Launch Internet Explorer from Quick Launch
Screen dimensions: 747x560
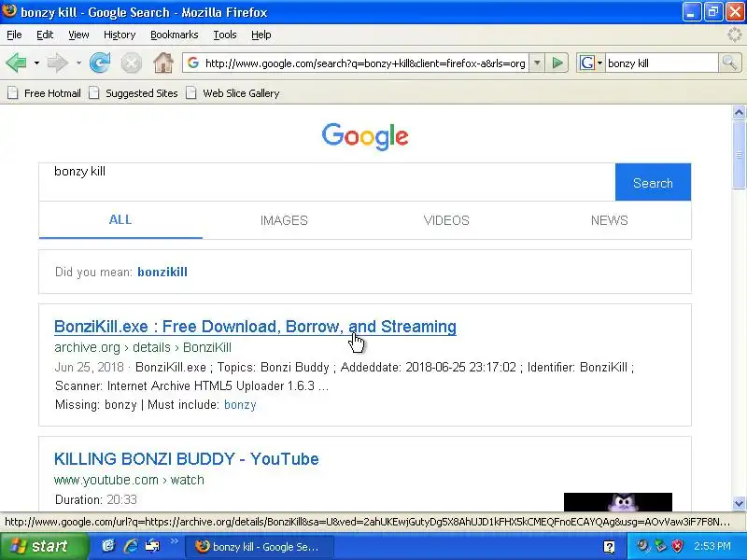(130, 546)
